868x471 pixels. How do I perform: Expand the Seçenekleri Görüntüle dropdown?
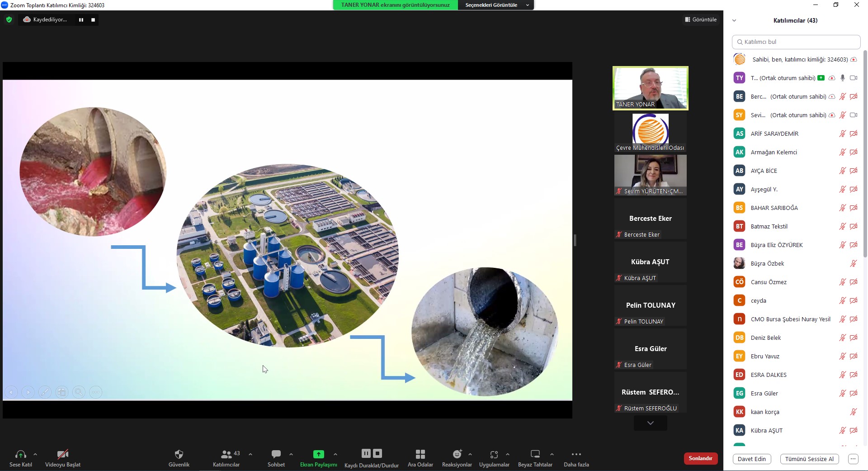496,5
